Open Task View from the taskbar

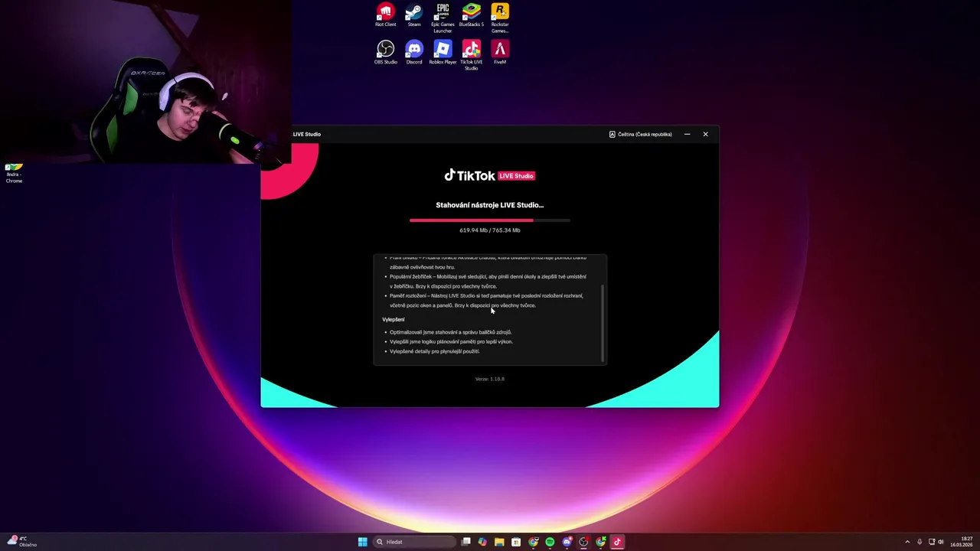pos(465,542)
